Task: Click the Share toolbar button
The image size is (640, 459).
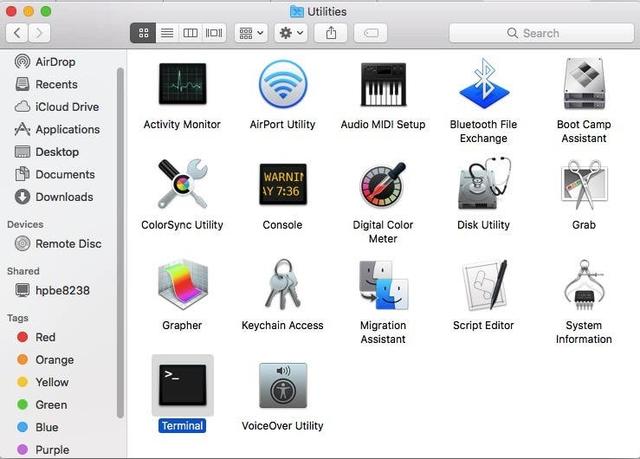Action: (x=330, y=33)
